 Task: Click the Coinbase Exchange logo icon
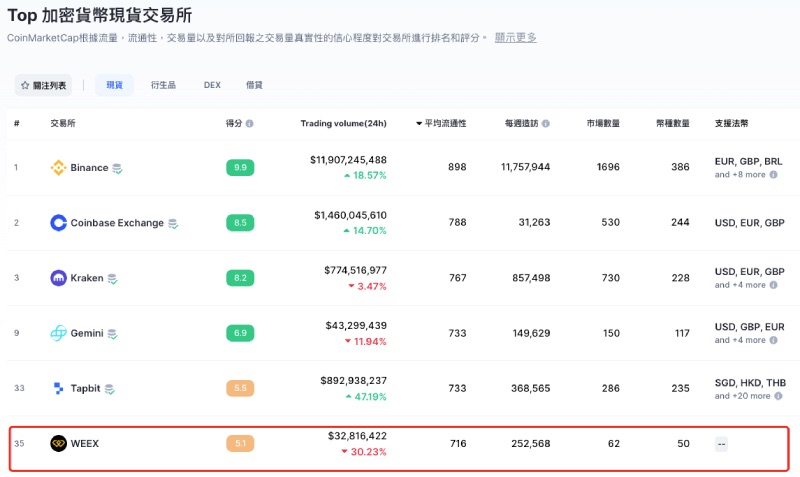point(58,223)
